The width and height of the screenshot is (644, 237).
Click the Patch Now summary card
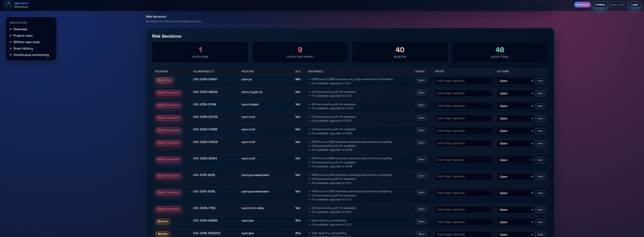point(200,52)
